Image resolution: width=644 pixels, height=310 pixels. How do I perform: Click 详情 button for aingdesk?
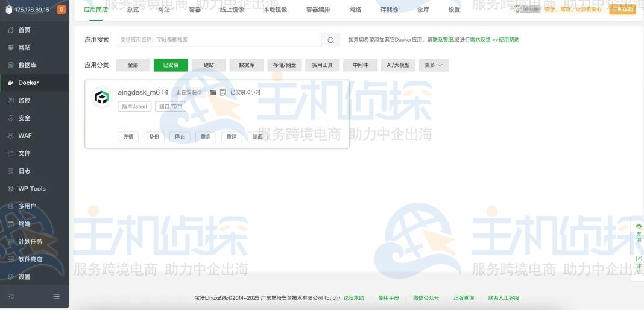(128, 137)
